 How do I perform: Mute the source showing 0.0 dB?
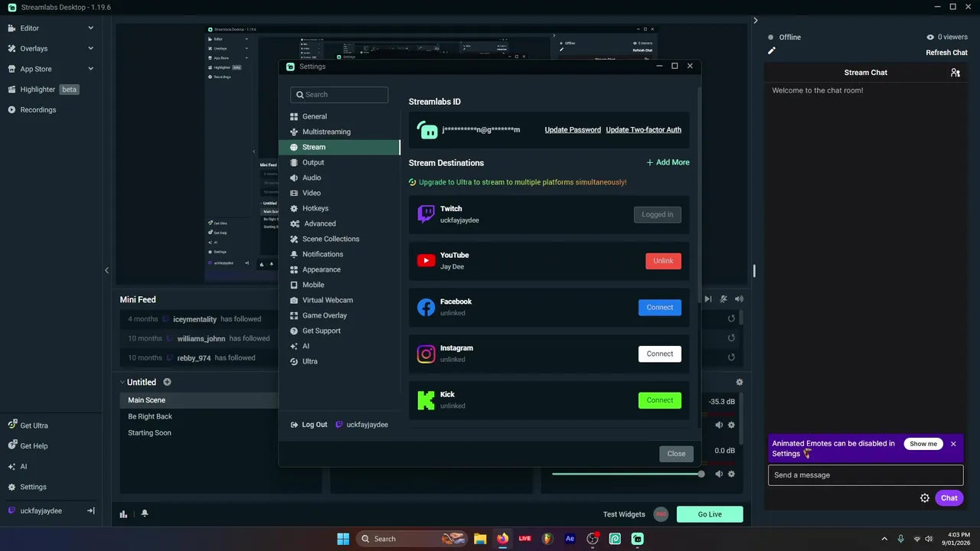[x=719, y=474]
